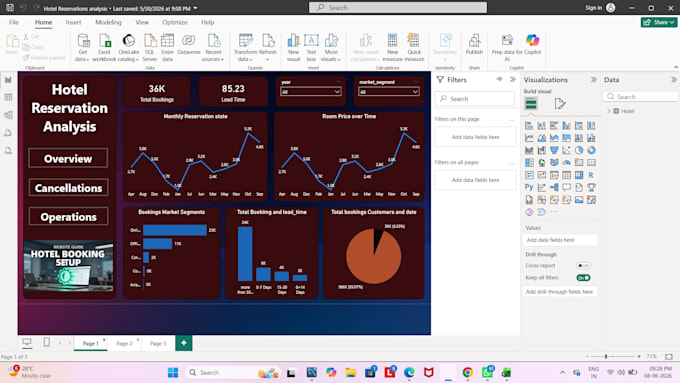Screen dimensions: 680x383
Task: Click the Share button
Action: click(659, 22)
